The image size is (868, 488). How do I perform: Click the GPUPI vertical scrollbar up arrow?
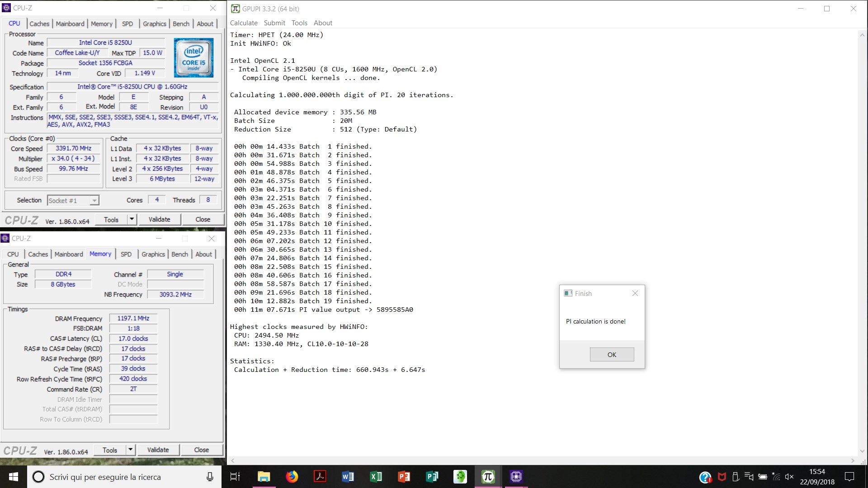862,35
